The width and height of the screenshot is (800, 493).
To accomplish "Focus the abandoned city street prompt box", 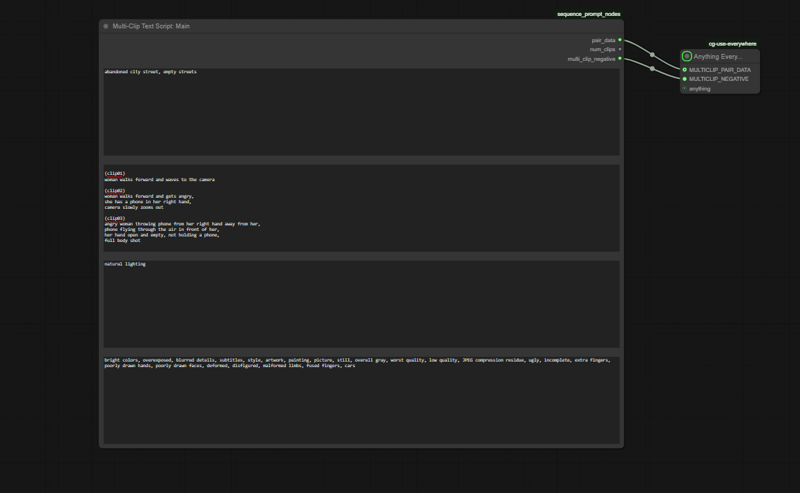I will click(x=362, y=112).
